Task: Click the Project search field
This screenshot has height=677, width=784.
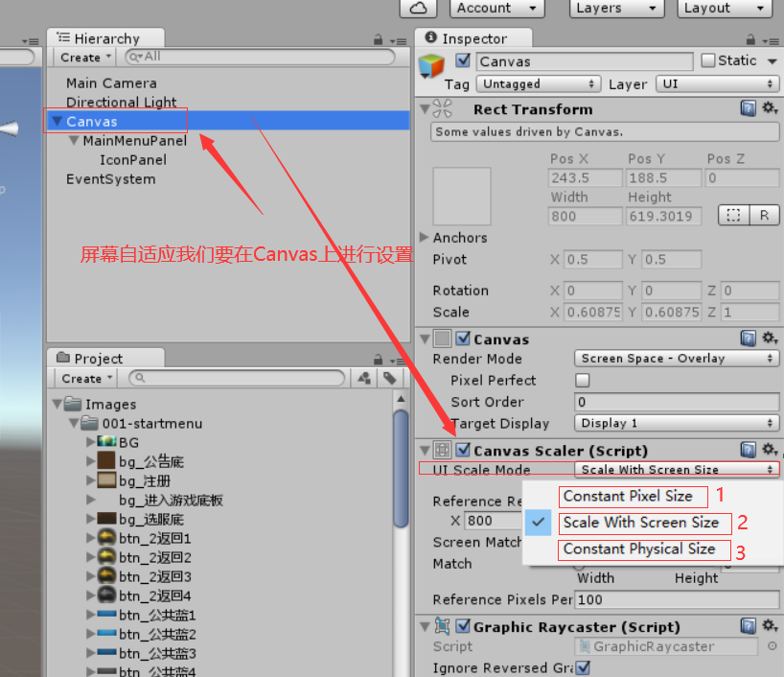Action: [237, 378]
